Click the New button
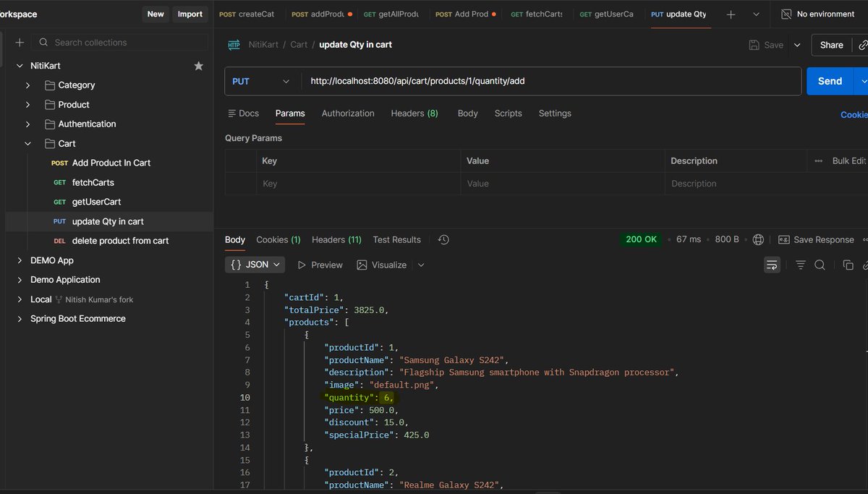Viewport: 868px width, 494px height. tap(156, 14)
